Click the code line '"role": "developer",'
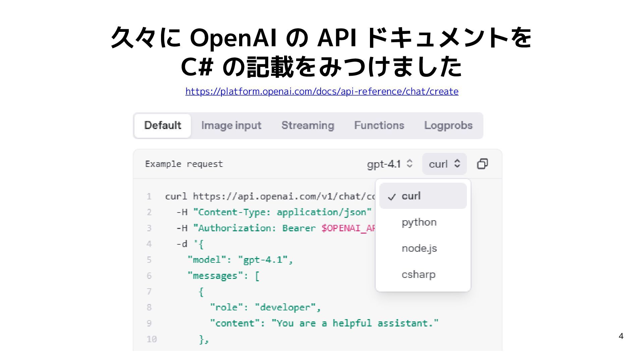The height and width of the screenshot is (362, 644). click(265, 307)
